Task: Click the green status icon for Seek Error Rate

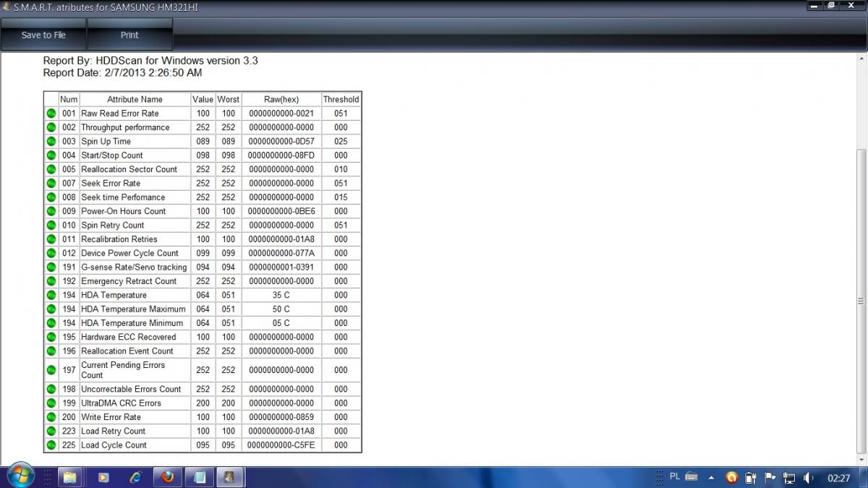Action: pyautogui.click(x=51, y=183)
